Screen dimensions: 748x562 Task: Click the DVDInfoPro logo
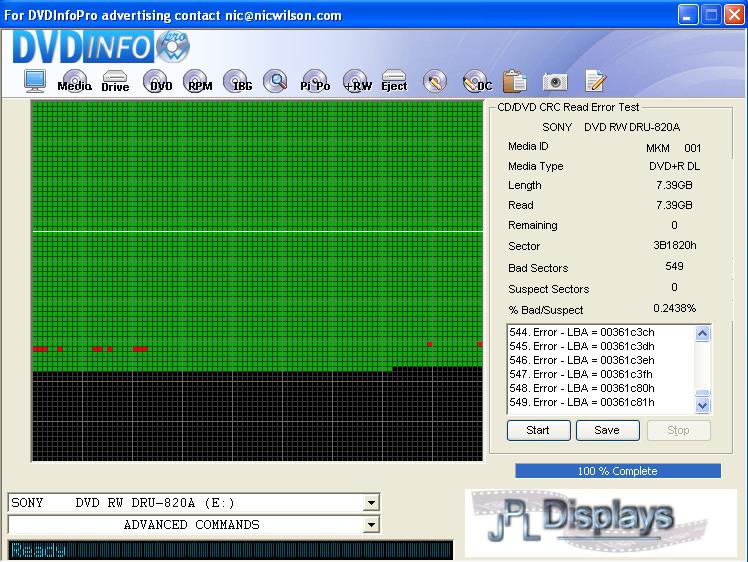pos(101,47)
